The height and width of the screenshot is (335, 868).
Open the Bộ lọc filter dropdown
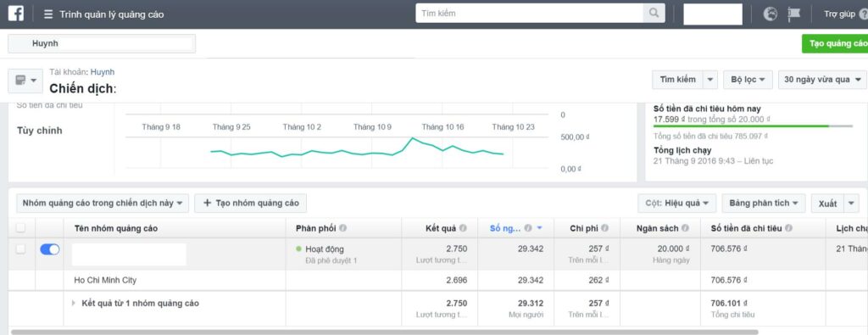pos(748,80)
